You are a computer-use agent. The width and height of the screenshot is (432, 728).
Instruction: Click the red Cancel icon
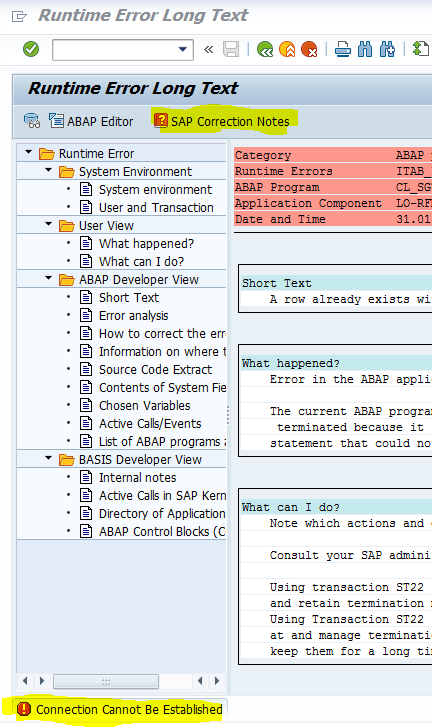click(x=309, y=49)
